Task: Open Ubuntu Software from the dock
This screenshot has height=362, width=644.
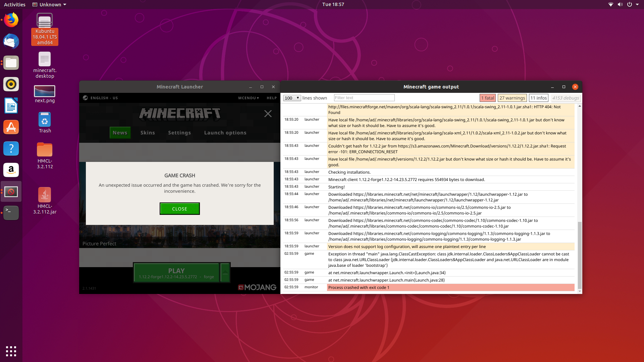Action: click(x=11, y=127)
